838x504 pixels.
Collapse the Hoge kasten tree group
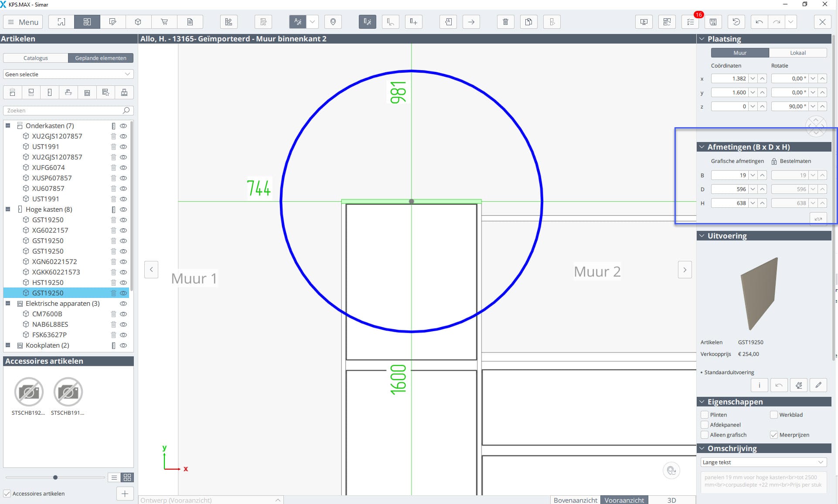coord(8,210)
